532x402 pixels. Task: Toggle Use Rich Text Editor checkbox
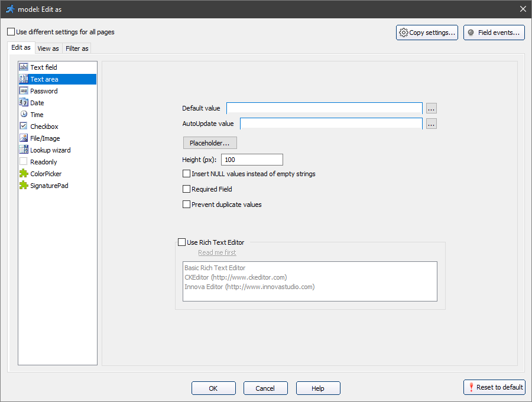click(x=182, y=242)
